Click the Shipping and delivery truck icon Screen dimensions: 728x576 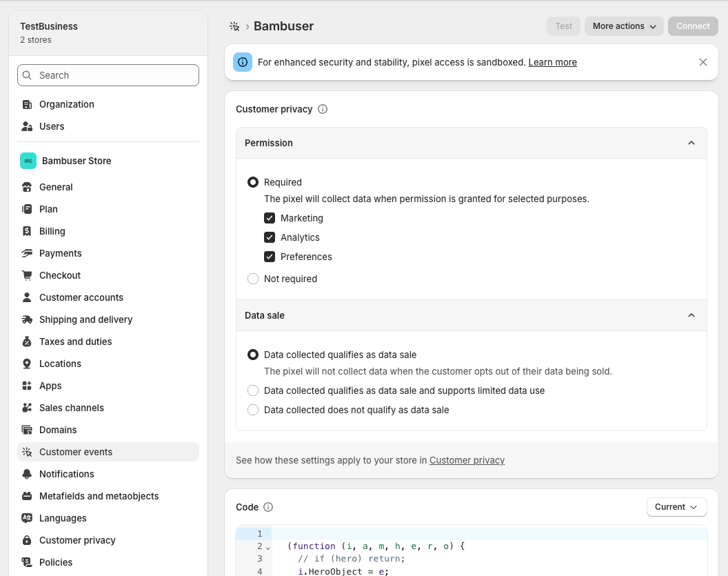pos(27,319)
